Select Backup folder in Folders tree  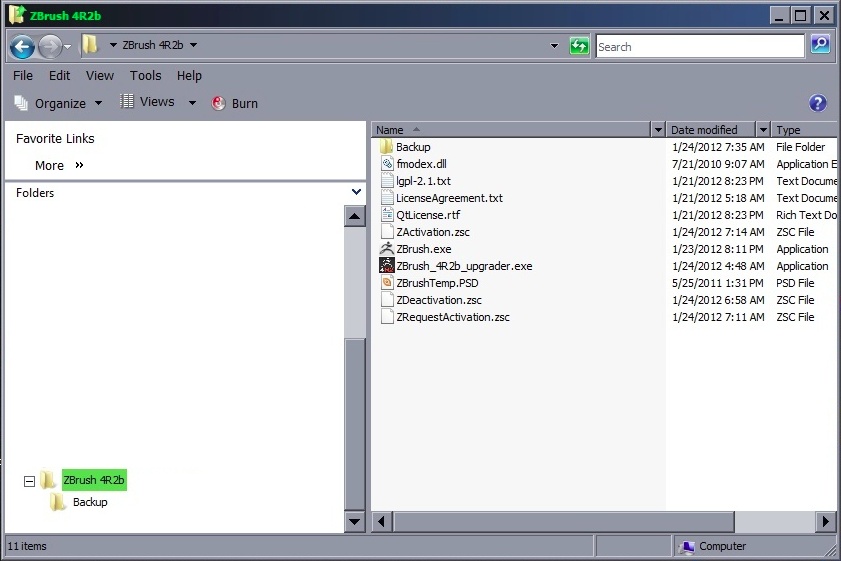pos(90,502)
